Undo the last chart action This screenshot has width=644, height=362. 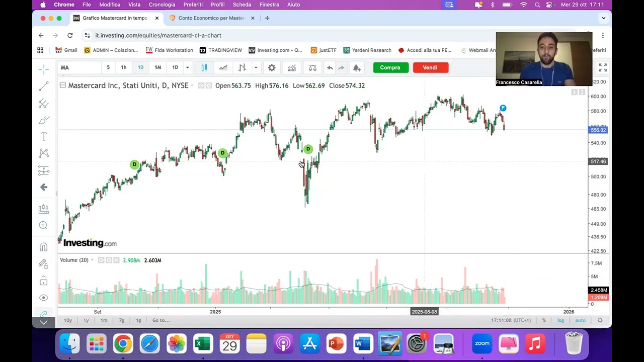tap(330, 67)
